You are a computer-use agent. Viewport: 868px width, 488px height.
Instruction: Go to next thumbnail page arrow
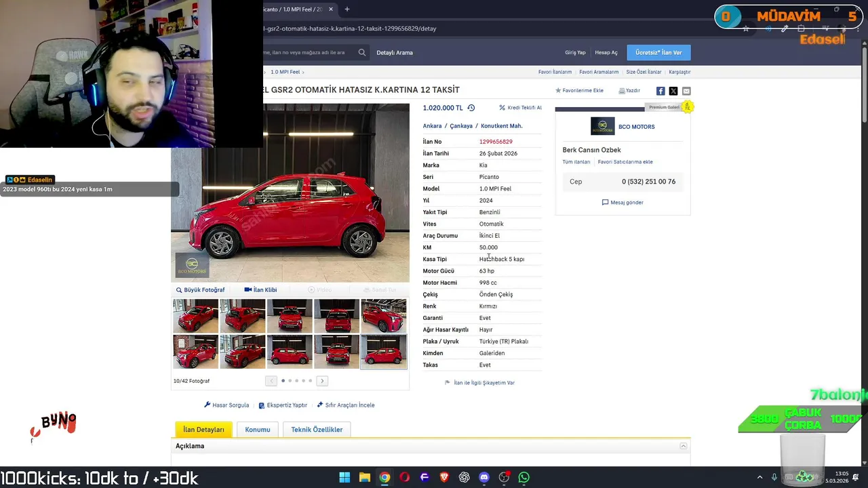tap(322, 381)
